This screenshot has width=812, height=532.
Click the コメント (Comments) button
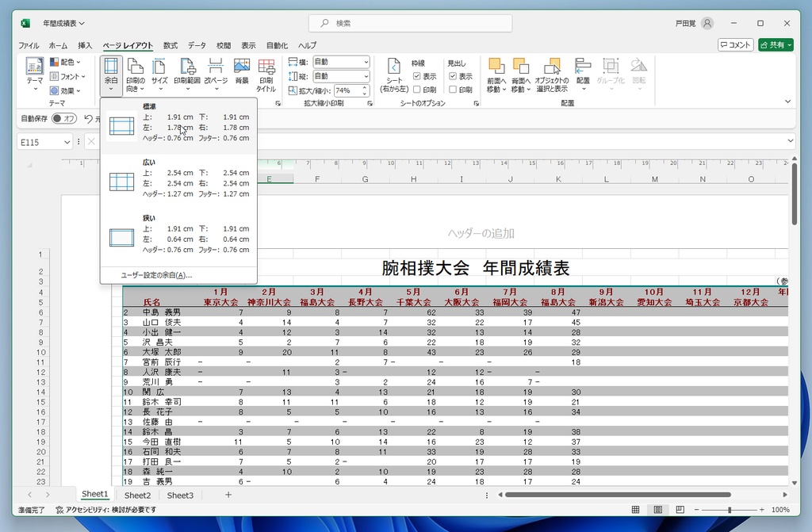pyautogui.click(x=735, y=45)
